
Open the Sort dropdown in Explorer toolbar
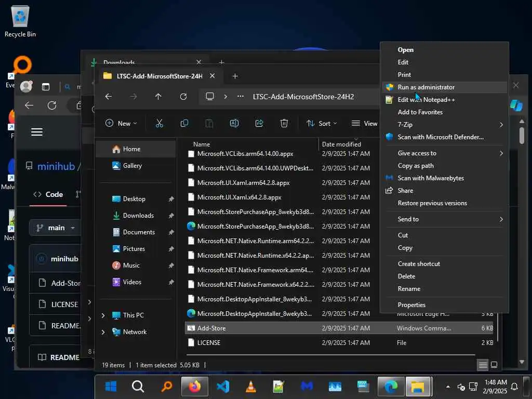tap(321, 124)
